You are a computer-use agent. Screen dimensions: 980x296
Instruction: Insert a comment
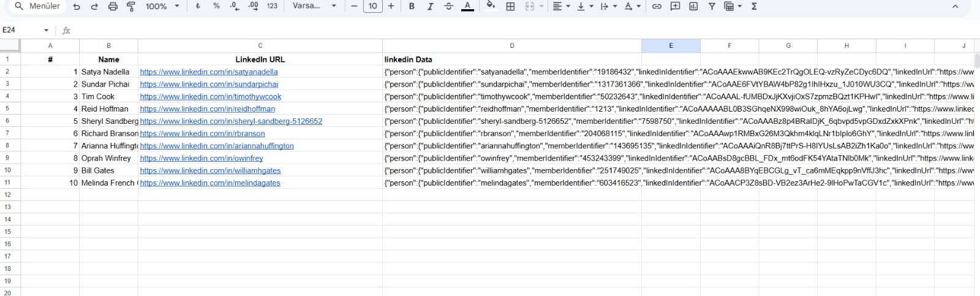click(675, 6)
